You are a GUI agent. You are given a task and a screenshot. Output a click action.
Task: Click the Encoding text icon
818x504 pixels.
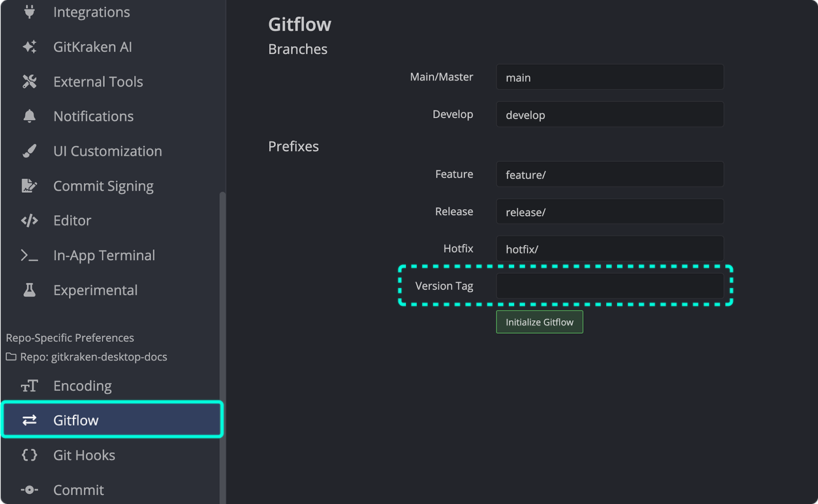tap(30, 385)
